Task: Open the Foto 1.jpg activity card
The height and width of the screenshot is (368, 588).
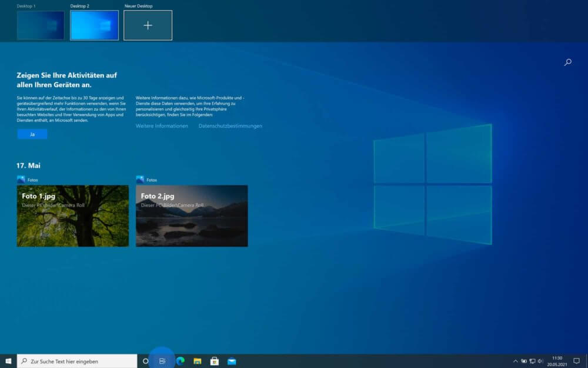Action: 73,216
